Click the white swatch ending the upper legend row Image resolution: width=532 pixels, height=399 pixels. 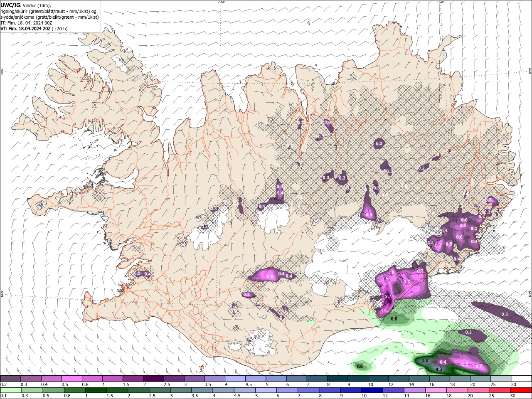(521, 378)
